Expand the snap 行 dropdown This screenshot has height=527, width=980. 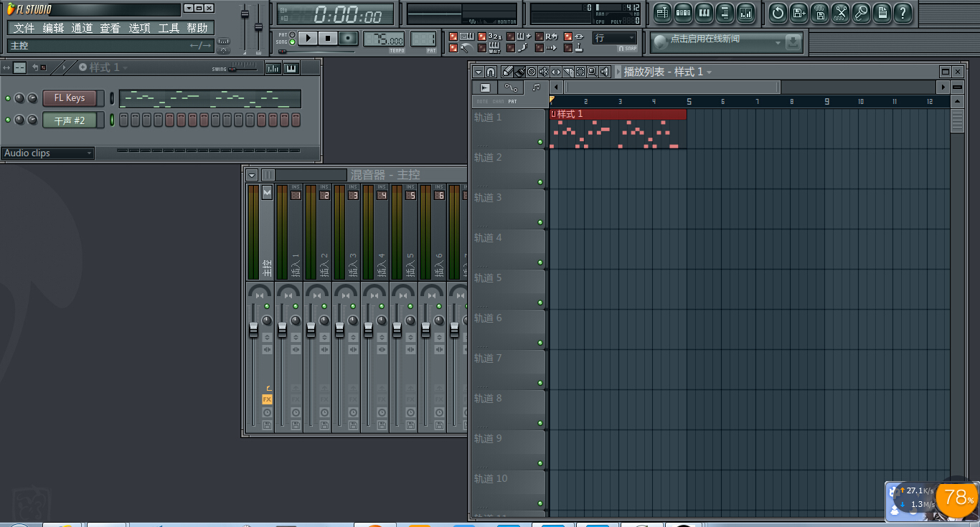(x=614, y=38)
